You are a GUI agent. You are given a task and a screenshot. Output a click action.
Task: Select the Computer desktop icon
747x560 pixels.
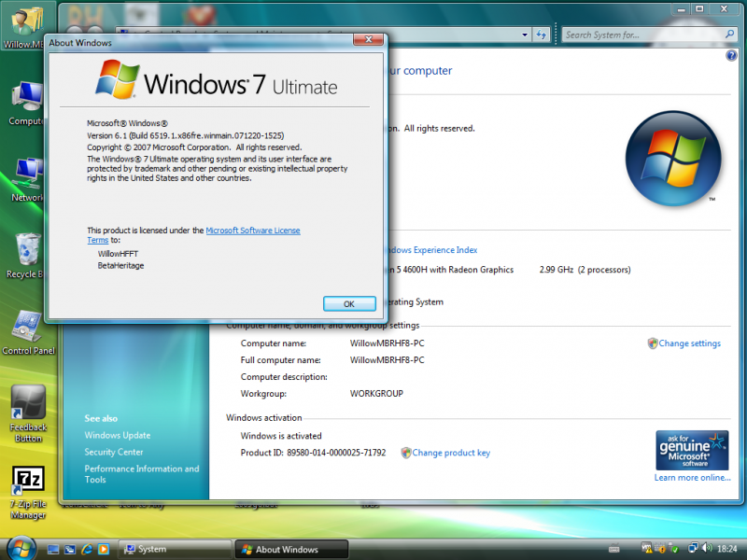pyautogui.click(x=27, y=104)
